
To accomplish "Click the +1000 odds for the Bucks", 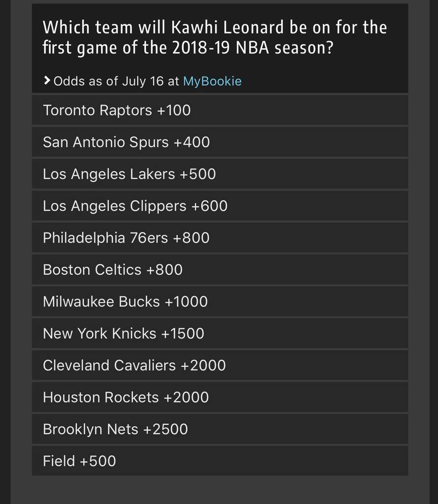I will pyautogui.click(x=186, y=302).
